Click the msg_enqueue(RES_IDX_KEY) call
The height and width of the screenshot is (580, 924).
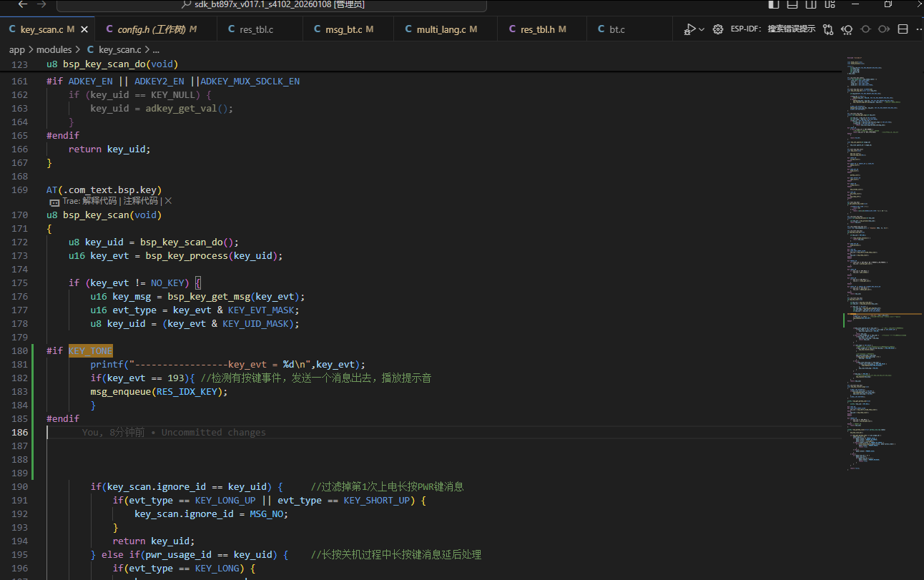click(x=159, y=391)
